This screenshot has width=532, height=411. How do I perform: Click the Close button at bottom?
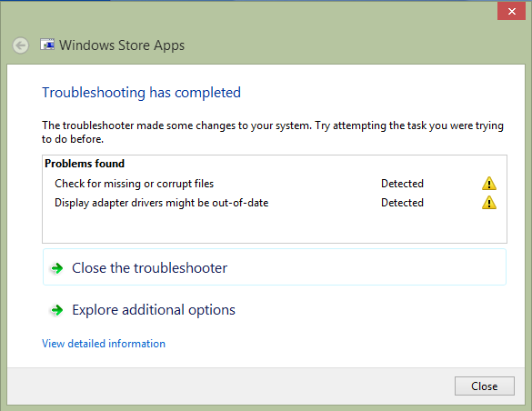click(485, 386)
